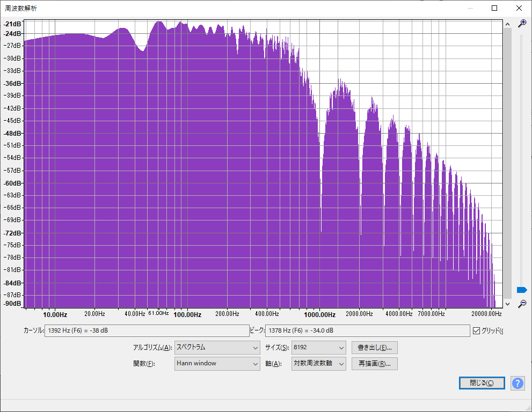Click the -72dB axis label
The image size is (532, 412).
pos(12,233)
